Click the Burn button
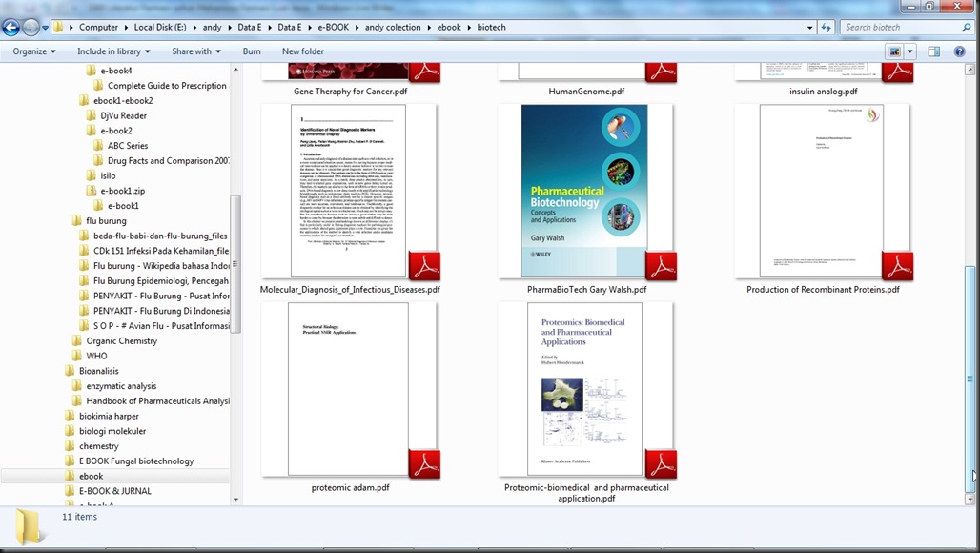The image size is (980, 553). pyautogui.click(x=252, y=51)
